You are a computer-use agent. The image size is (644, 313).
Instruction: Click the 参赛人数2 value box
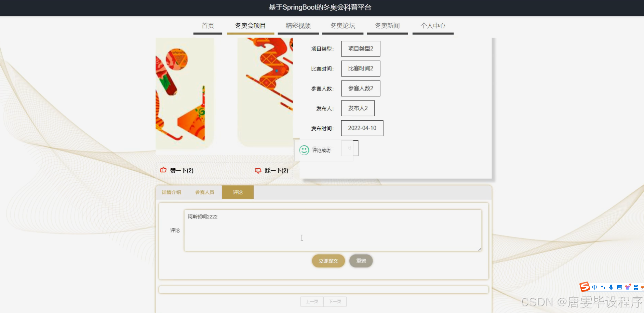[x=361, y=88]
